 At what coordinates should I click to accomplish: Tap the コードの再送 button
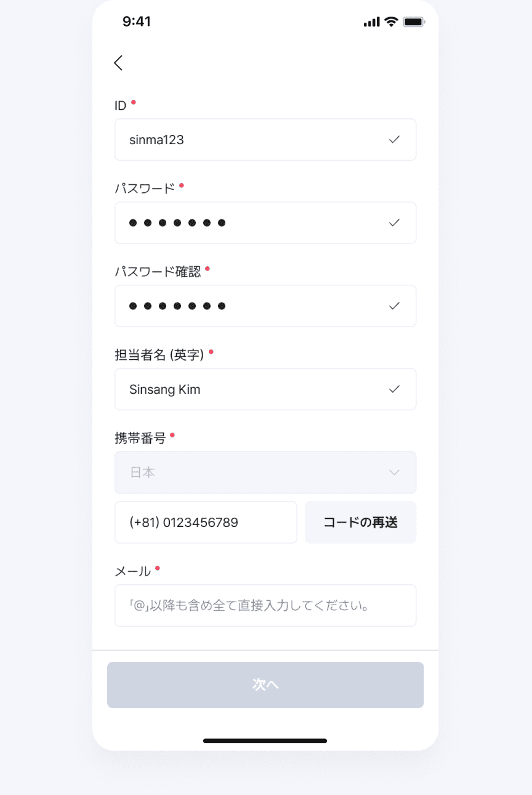pyautogui.click(x=361, y=523)
